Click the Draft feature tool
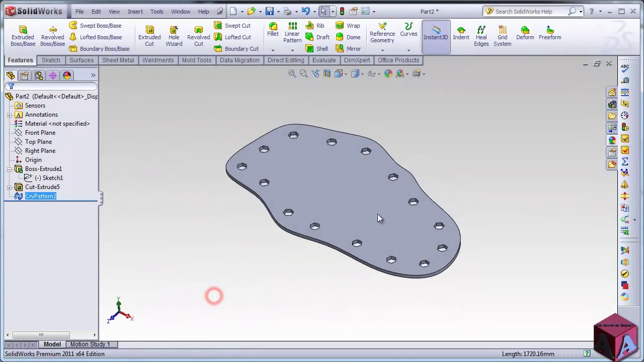This screenshot has height=362, width=644. pyautogui.click(x=317, y=37)
